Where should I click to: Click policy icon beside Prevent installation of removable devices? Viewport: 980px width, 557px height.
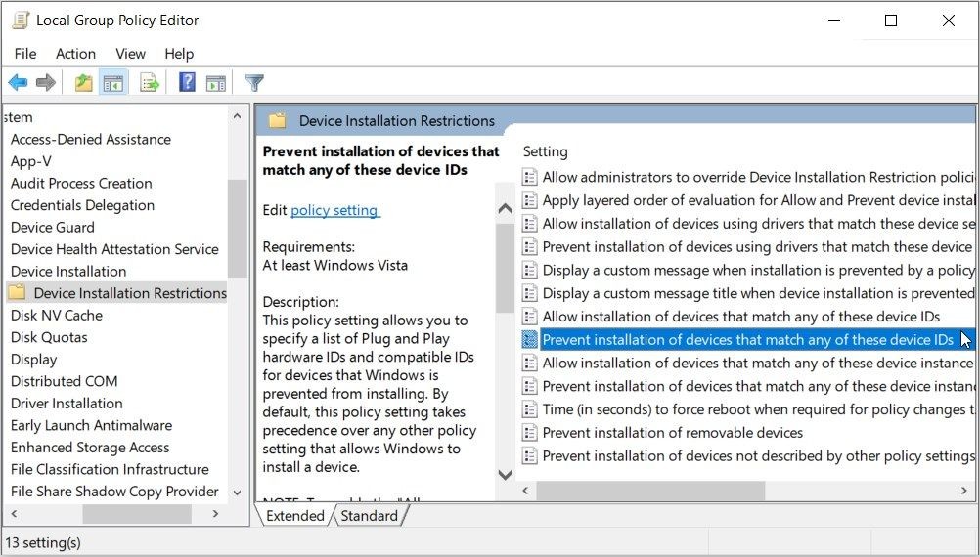coord(529,433)
